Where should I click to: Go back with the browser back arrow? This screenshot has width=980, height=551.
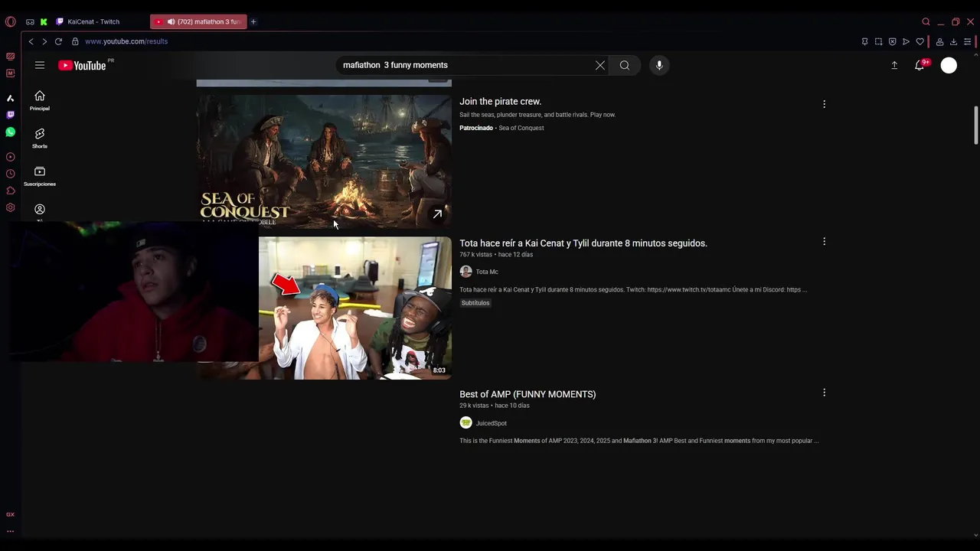click(x=31, y=41)
